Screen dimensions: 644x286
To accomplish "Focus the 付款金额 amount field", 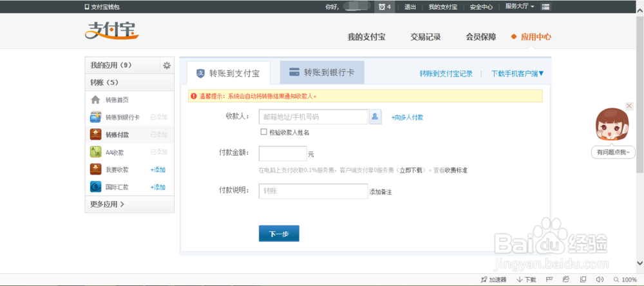I will coord(283,154).
